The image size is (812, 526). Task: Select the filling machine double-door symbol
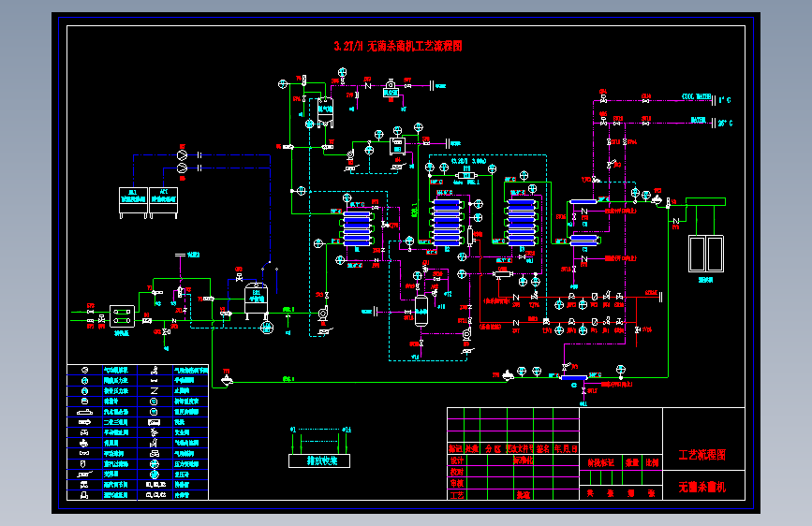pyautogui.click(x=706, y=253)
